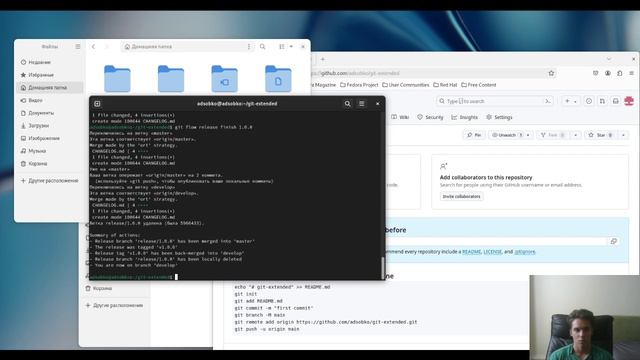
Task: Switch to the Wiki tab
Action: 400,117
